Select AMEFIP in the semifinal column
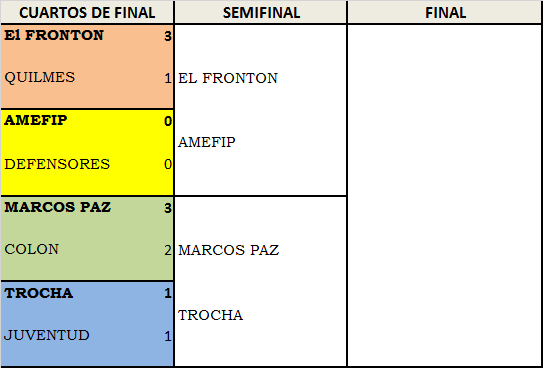Image resolution: width=543 pixels, height=368 pixels. pos(207,142)
